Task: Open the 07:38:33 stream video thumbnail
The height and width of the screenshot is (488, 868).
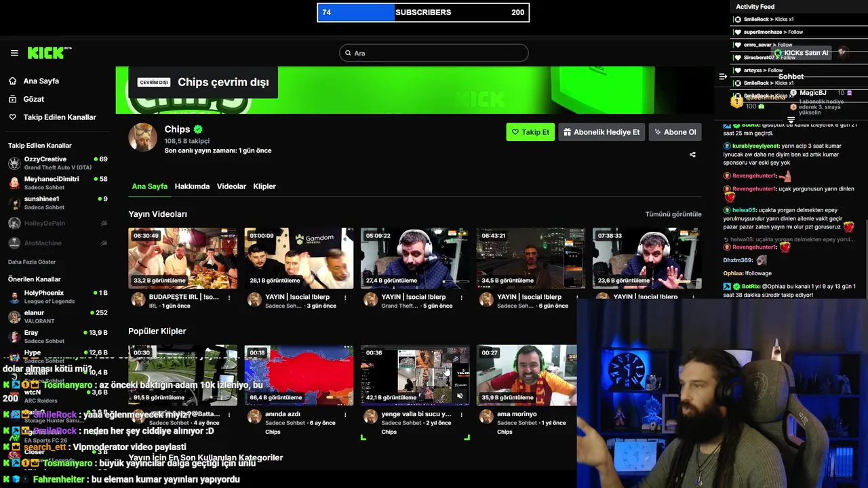Action: click(x=647, y=258)
